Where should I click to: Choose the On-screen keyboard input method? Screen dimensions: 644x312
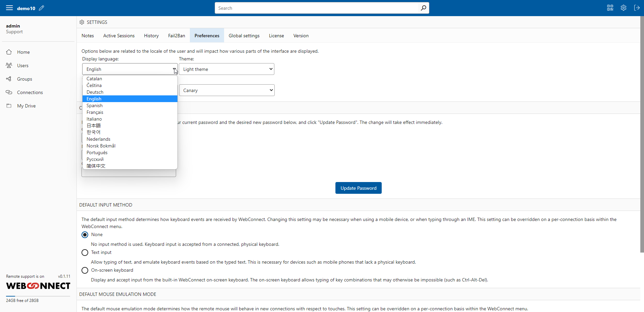click(x=85, y=270)
